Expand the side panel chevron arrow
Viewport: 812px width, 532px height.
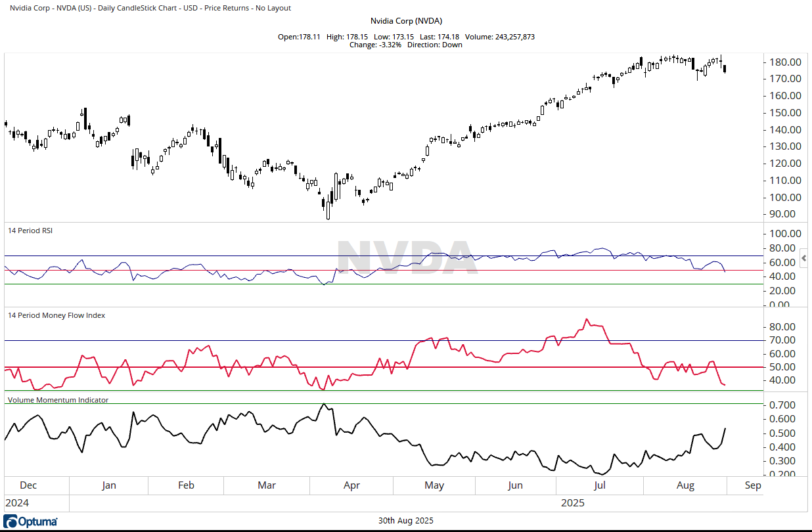pyautogui.click(x=803, y=258)
